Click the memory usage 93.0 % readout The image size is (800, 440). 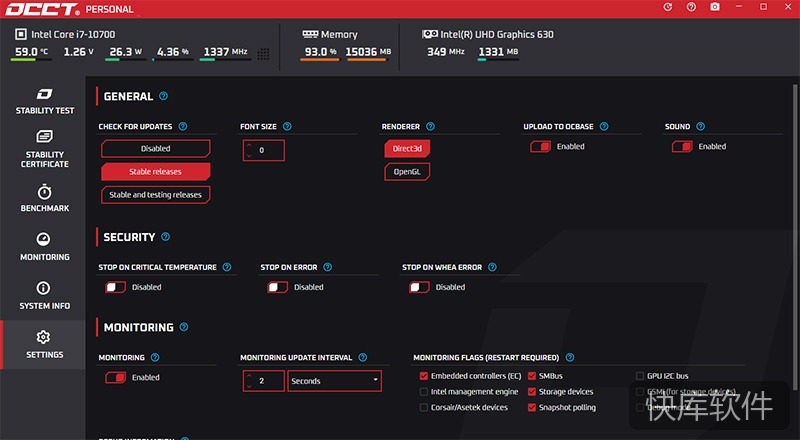(320, 52)
